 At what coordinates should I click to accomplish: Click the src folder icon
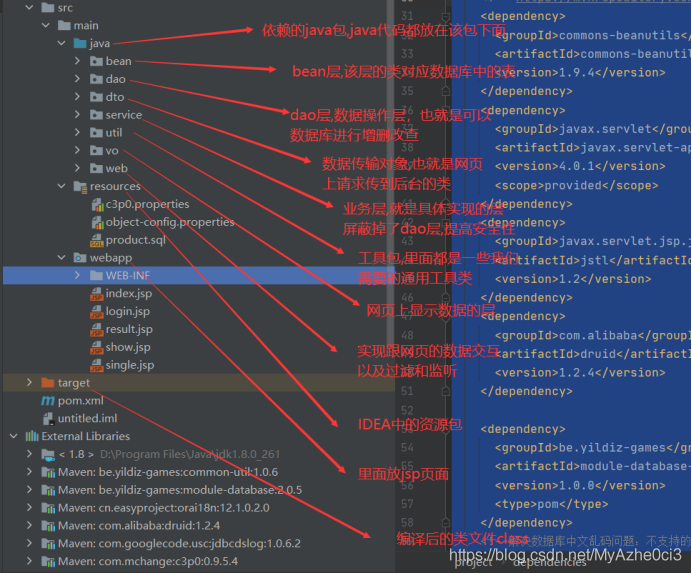click(x=48, y=8)
